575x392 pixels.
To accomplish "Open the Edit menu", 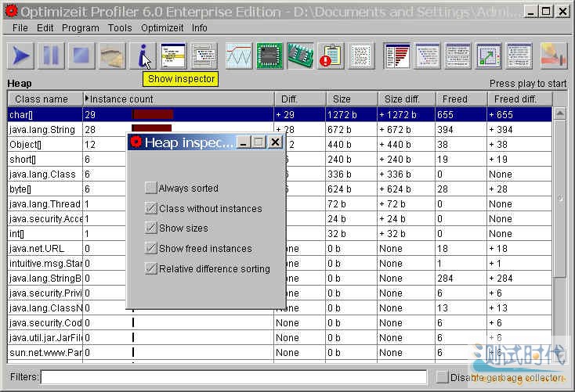I will (45, 28).
